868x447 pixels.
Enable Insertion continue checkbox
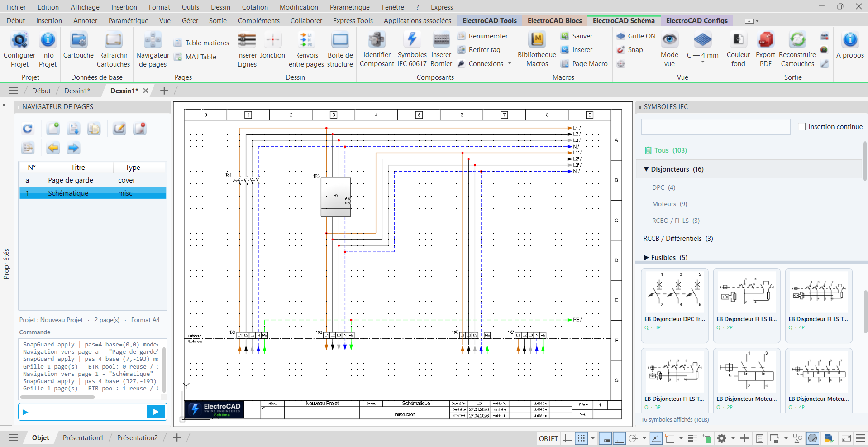pos(801,127)
